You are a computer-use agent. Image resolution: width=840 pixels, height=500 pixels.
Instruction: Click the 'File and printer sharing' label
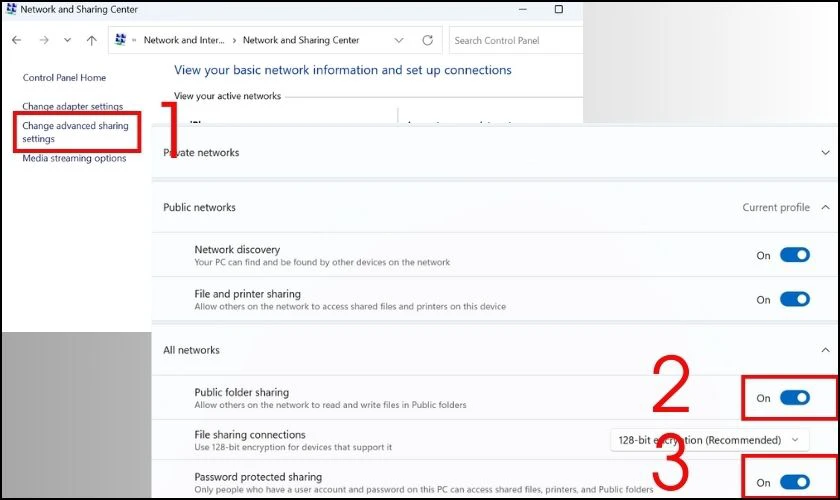point(248,294)
